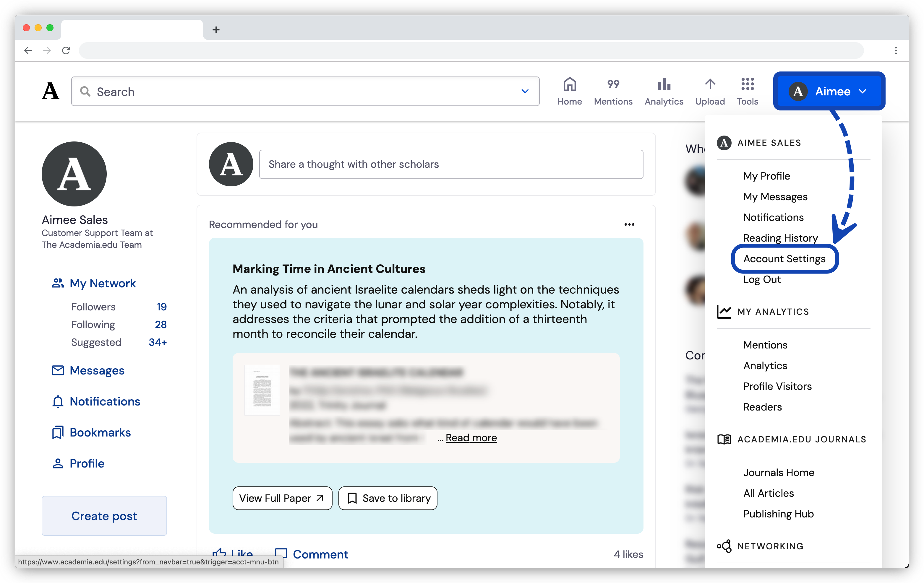
Task: Select My Profile from account menu
Action: 766,176
